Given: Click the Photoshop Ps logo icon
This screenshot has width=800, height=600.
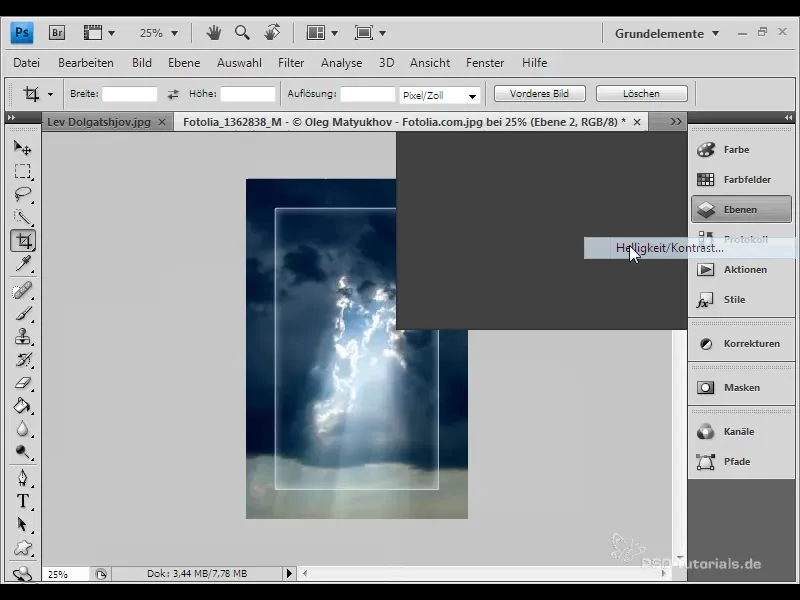Looking at the screenshot, I should pyautogui.click(x=22, y=33).
